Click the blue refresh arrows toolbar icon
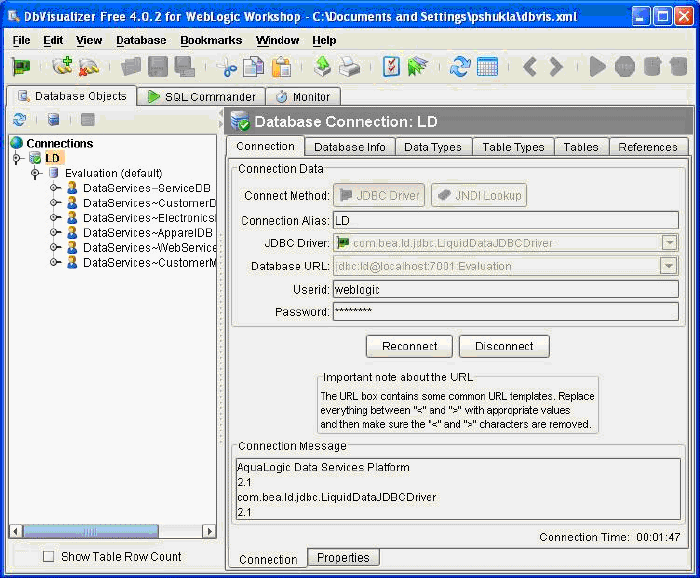The image size is (700, 578). click(460, 67)
